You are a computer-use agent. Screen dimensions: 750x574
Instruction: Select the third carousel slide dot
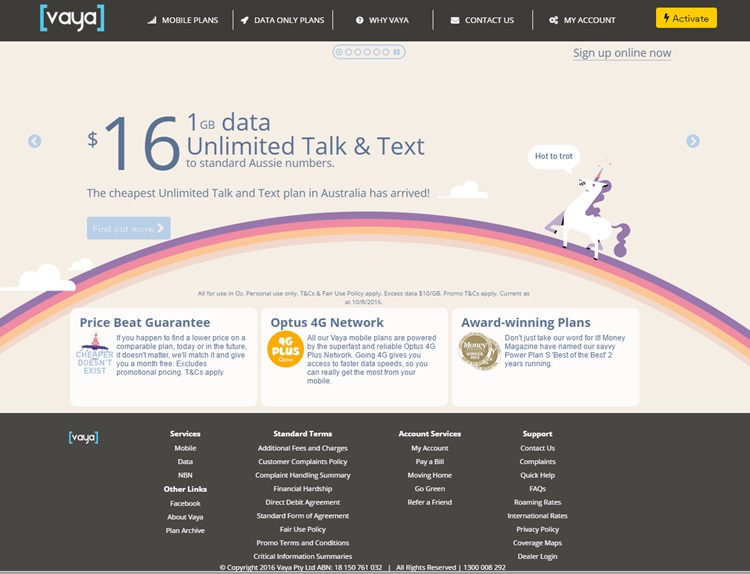(358, 52)
